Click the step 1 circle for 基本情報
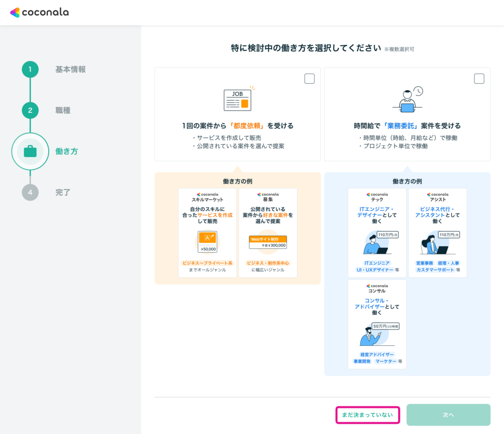The image size is (504, 434). click(x=30, y=69)
